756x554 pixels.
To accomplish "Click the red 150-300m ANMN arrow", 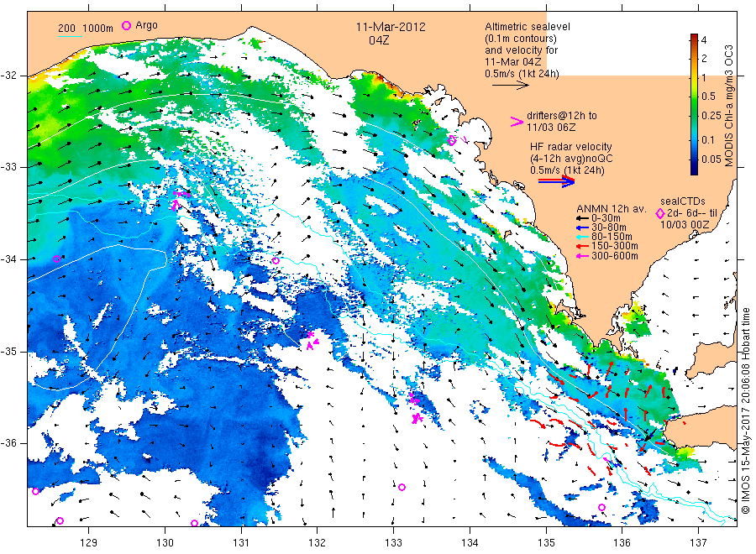I will [582, 246].
